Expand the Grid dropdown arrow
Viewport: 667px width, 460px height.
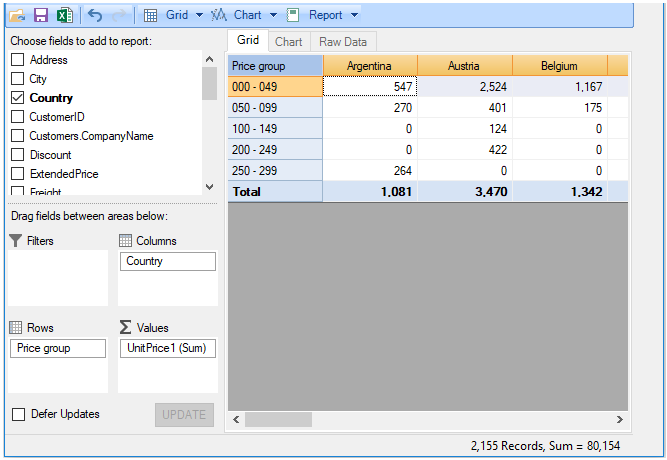pyautogui.click(x=199, y=15)
